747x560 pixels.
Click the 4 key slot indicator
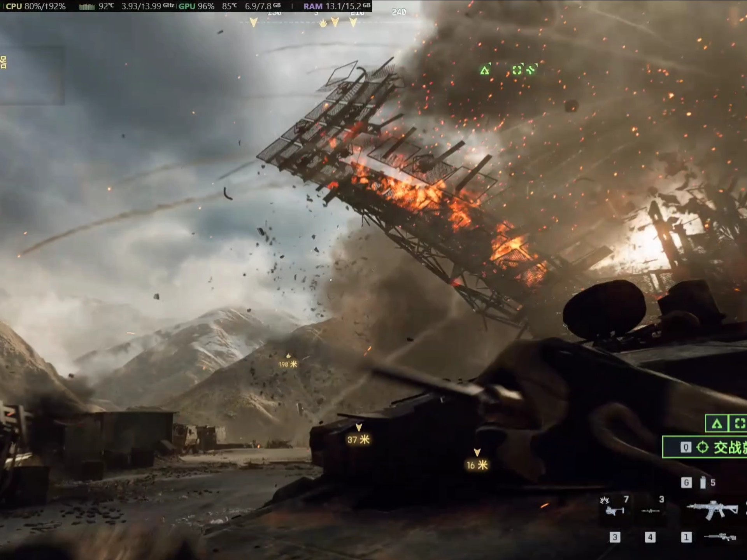coord(650,537)
